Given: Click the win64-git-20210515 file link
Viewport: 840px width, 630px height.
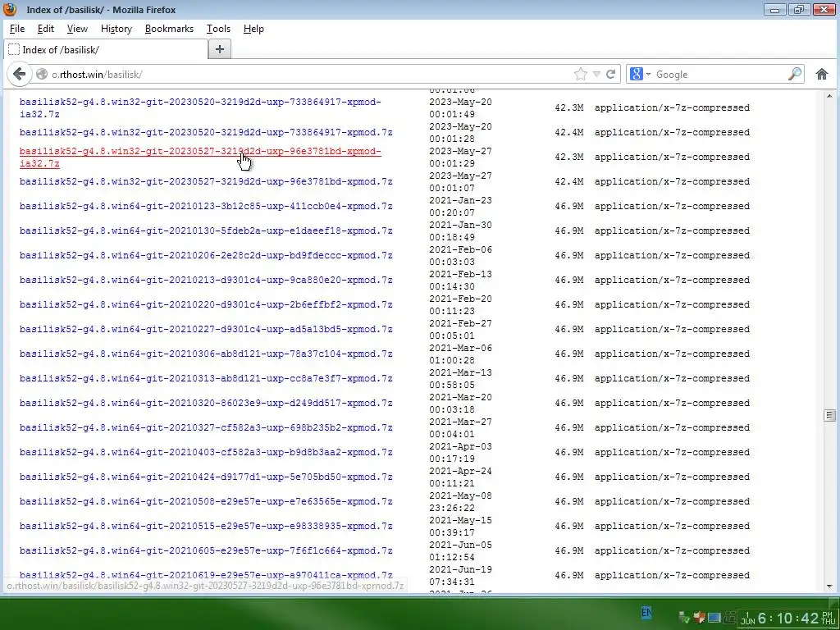Looking at the screenshot, I should [x=206, y=527].
